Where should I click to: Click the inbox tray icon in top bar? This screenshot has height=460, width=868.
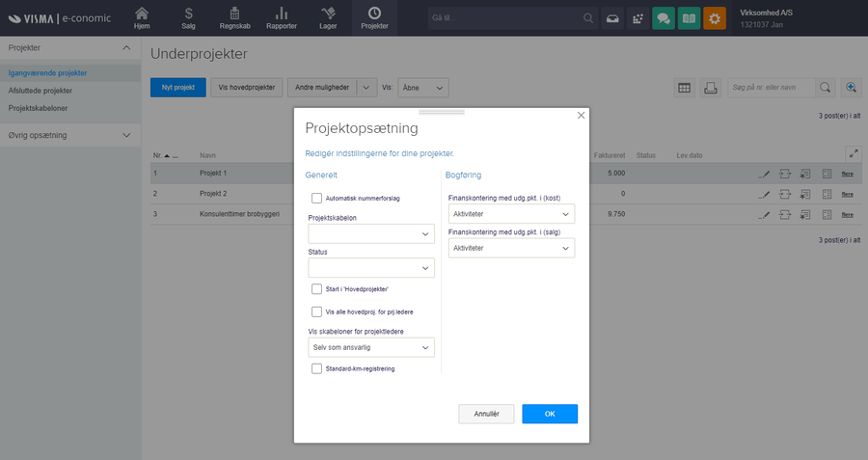(612, 18)
